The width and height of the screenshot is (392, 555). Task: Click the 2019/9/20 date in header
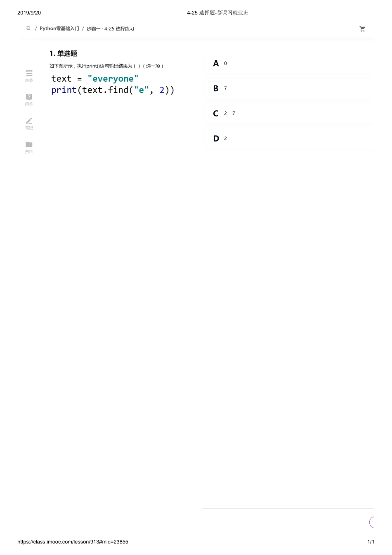coord(29,13)
